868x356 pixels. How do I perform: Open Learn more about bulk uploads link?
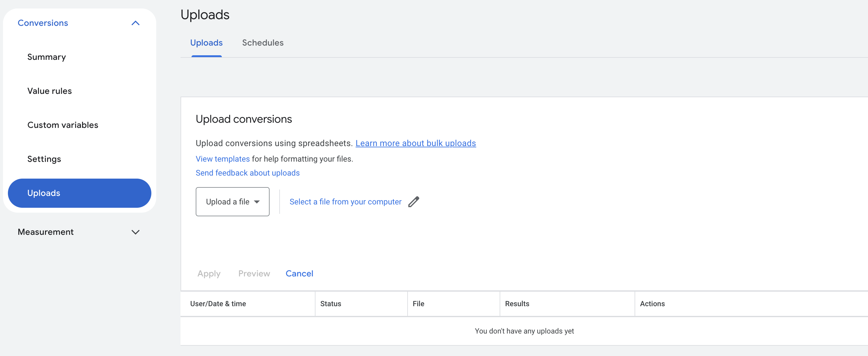click(x=415, y=143)
